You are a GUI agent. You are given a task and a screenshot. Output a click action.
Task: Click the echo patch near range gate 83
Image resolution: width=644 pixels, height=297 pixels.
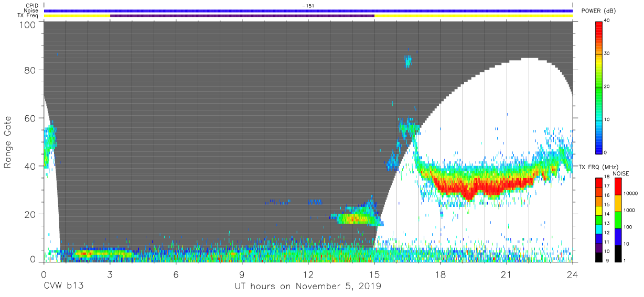click(x=408, y=61)
